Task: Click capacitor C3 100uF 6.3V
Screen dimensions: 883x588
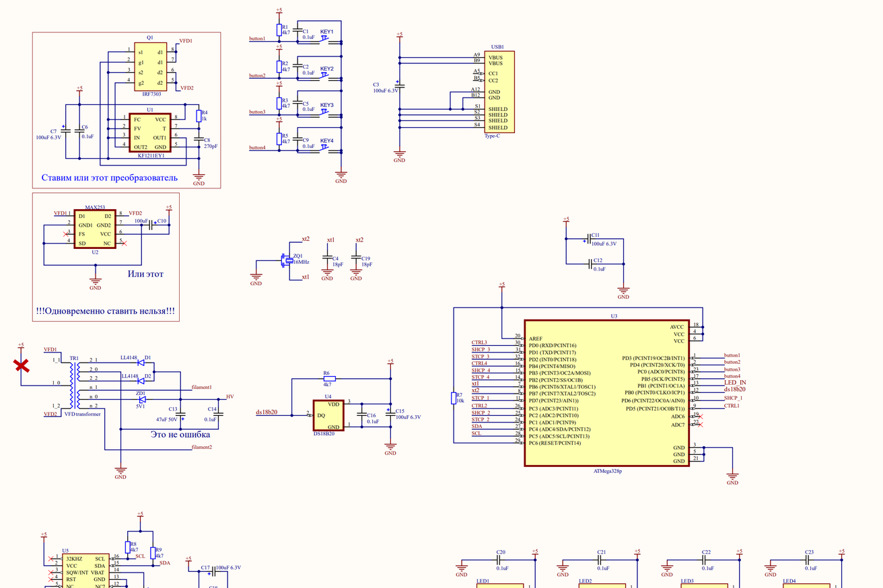Action: tap(399, 86)
